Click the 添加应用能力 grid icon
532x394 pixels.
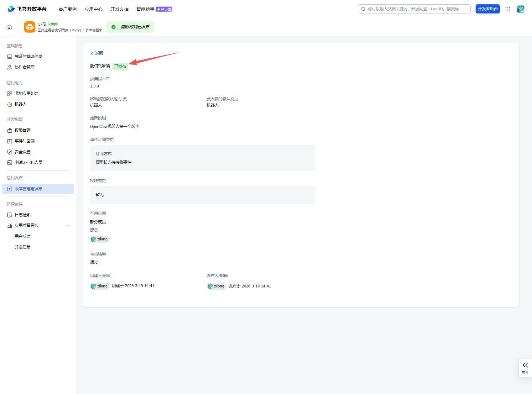click(10, 94)
